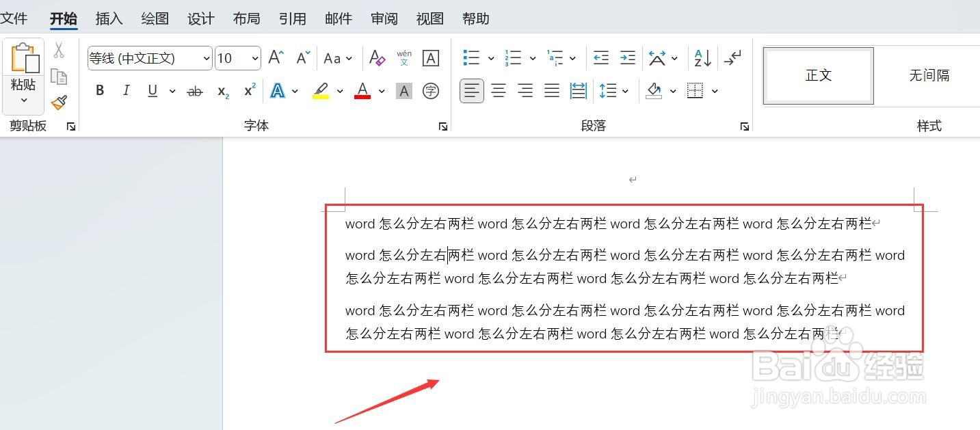Select the Format Painter tool
The width and height of the screenshot is (980, 430).
[59, 101]
